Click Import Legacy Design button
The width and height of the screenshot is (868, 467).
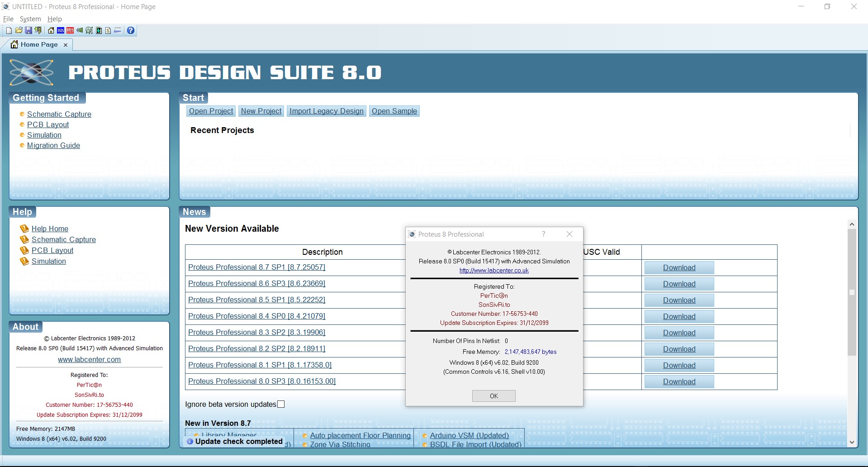point(327,111)
